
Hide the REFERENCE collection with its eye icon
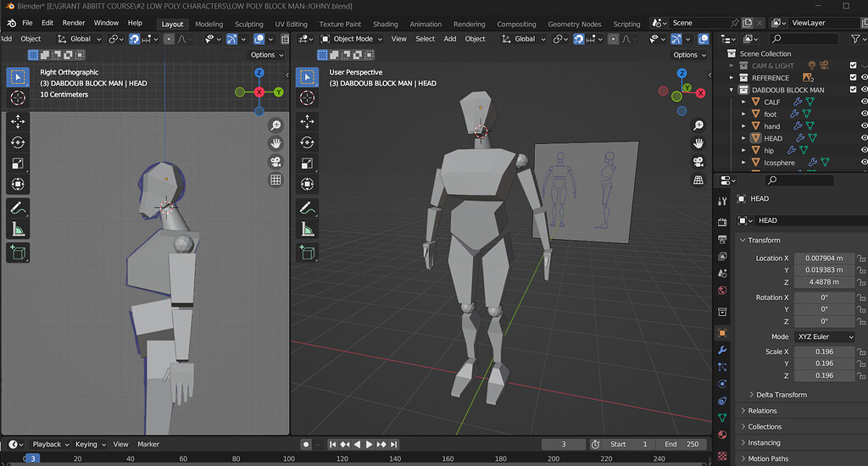(864, 78)
